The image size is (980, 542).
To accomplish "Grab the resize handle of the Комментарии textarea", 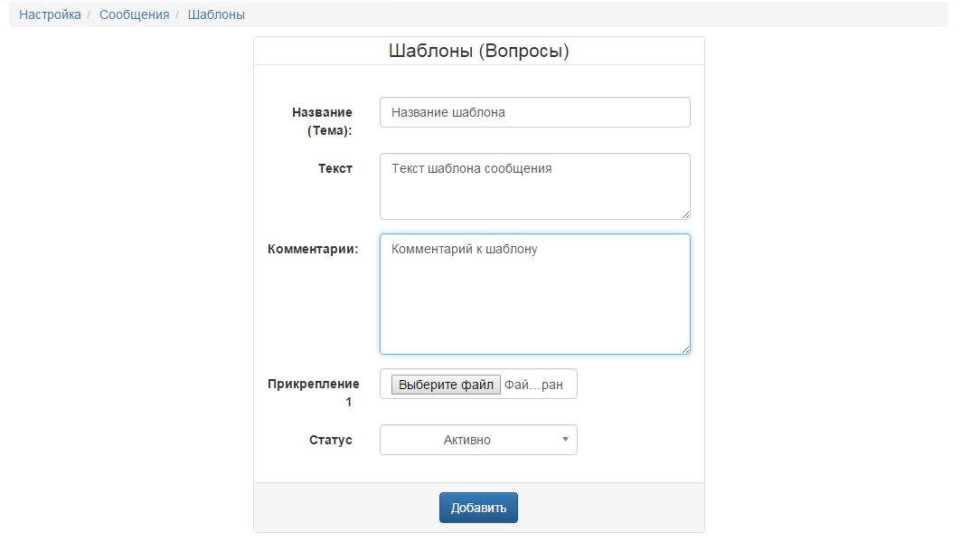I will (685, 349).
